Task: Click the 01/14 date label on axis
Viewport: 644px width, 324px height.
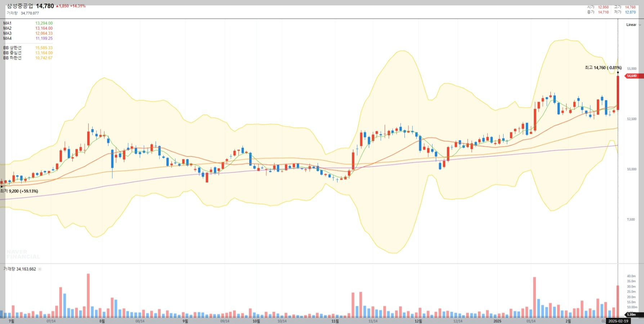Action: pyautogui.click(x=531, y=321)
